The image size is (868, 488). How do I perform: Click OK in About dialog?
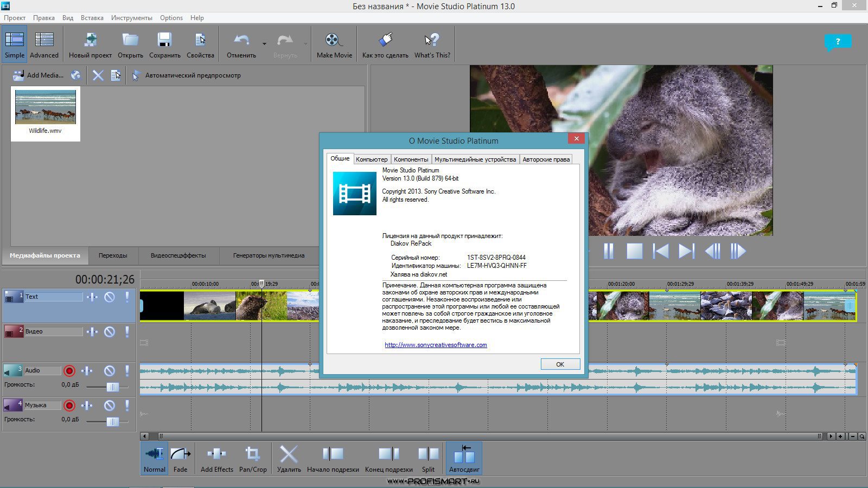tap(560, 364)
